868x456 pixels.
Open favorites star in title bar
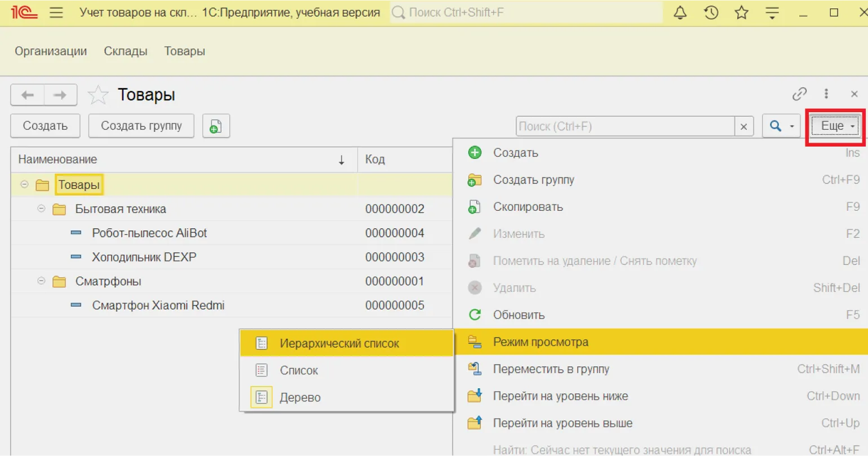[x=742, y=12]
